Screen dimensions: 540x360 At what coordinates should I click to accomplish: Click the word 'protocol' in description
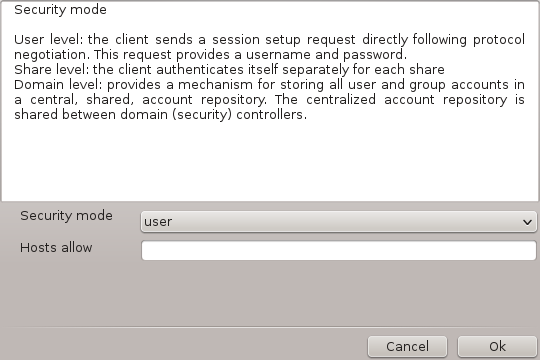499,40
